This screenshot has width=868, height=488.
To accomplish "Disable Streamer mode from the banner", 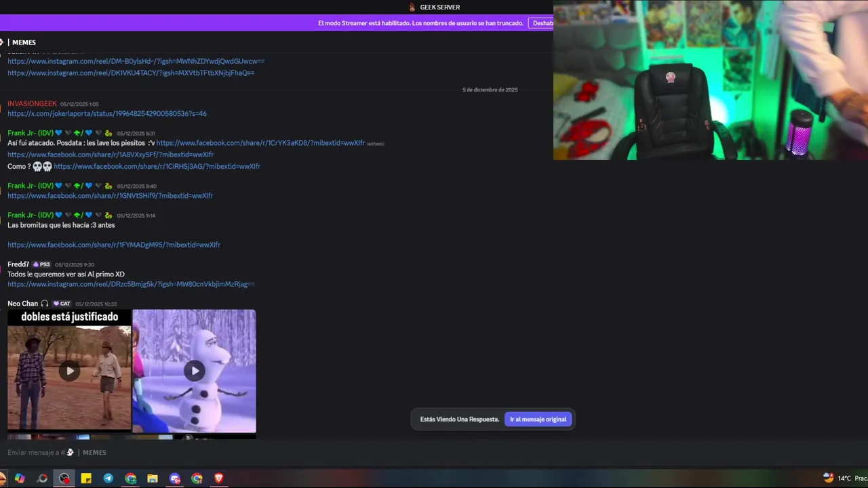I will pyautogui.click(x=542, y=23).
